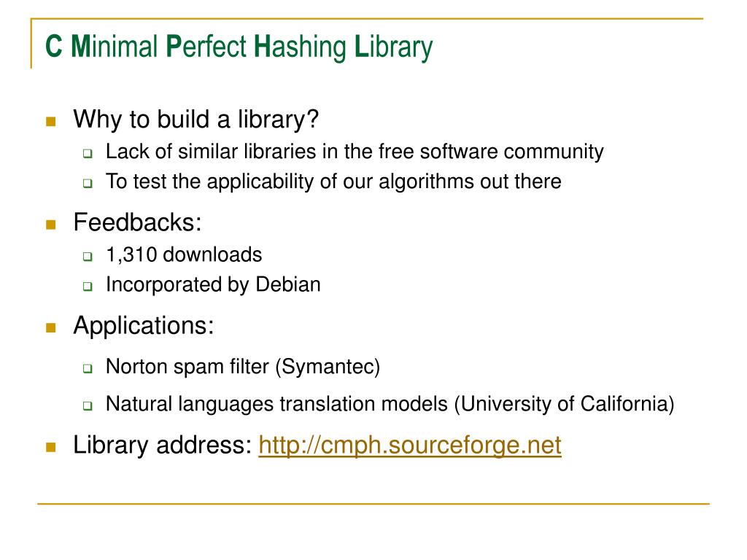The height and width of the screenshot is (560, 747).
Task: Click the Norton spam filter (Symantec) line
Action: coord(243,367)
